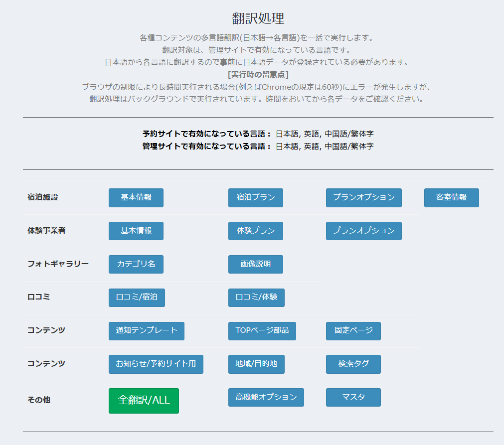
Task: Run translation for 検索タグ
Action: (353, 364)
